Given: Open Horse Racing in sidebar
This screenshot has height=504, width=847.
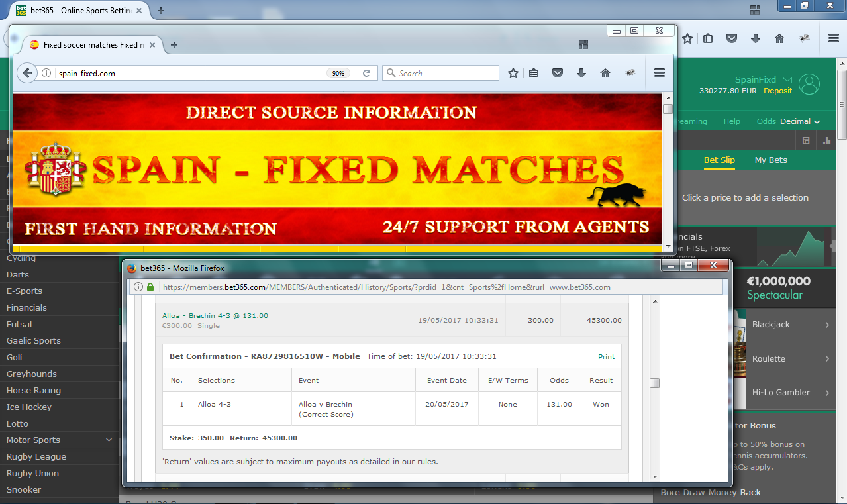Looking at the screenshot, I should 34,390.
